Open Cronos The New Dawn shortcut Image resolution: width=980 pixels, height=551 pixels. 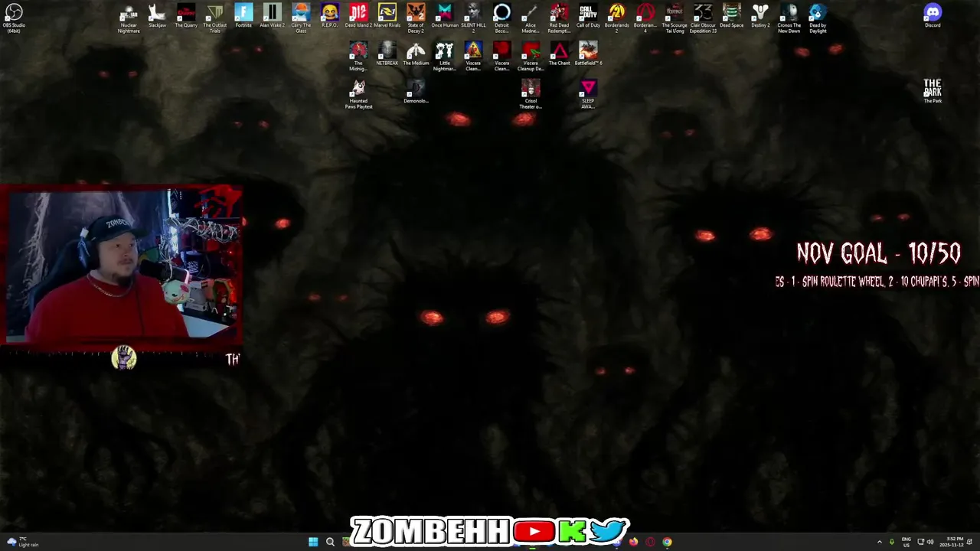tap(789, 18)
